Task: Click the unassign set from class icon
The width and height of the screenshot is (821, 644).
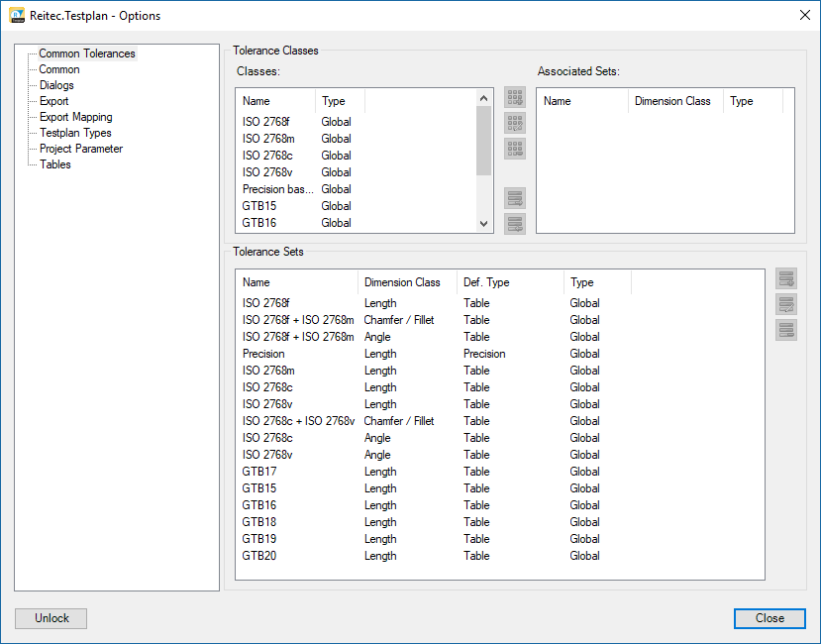Action: pyautogui.click(x=515, y=224)
